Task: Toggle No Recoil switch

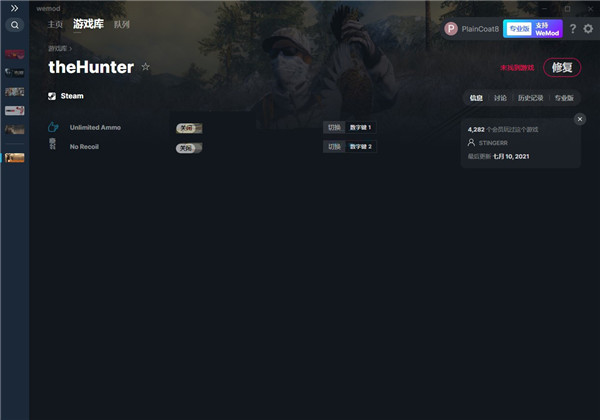Action: (x=189, y=148)
